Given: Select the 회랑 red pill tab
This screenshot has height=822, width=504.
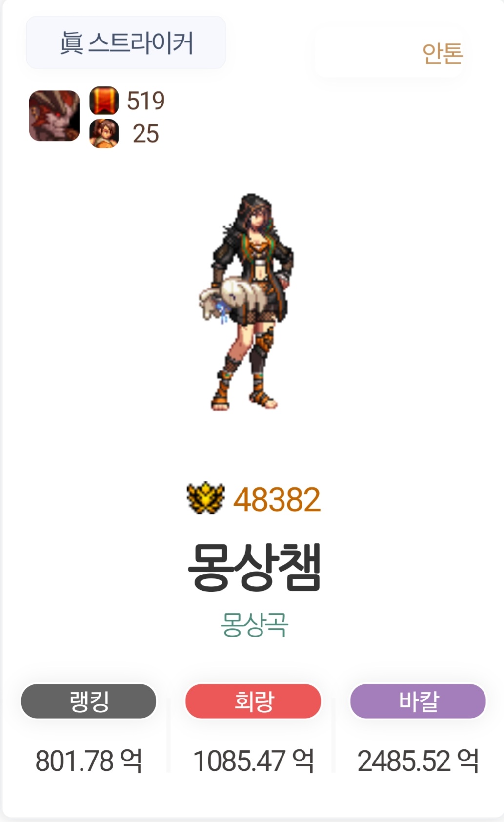Looking at the screenshot, I should click(x=253, y=701).
